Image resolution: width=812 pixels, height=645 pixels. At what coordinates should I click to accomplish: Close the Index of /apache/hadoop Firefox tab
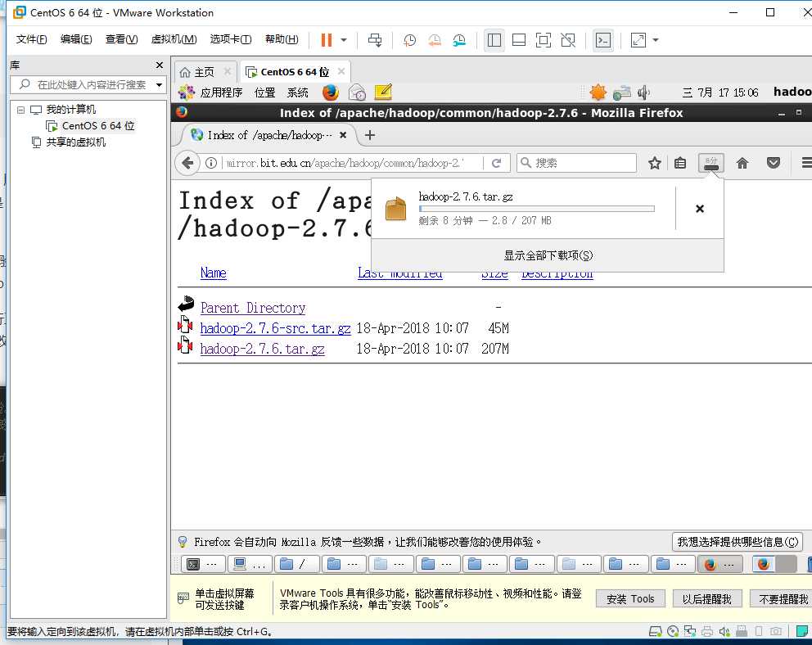click(343, 135)
